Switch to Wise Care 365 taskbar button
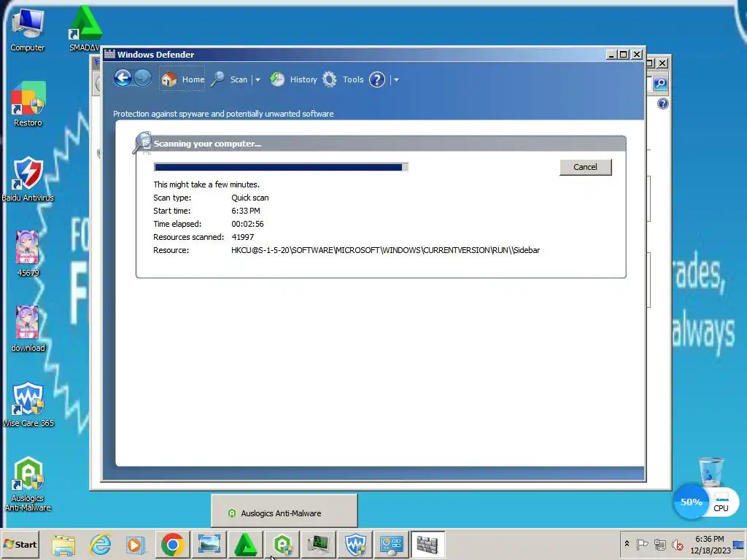Viewport: 747px width, 560px height. [355, 544]
